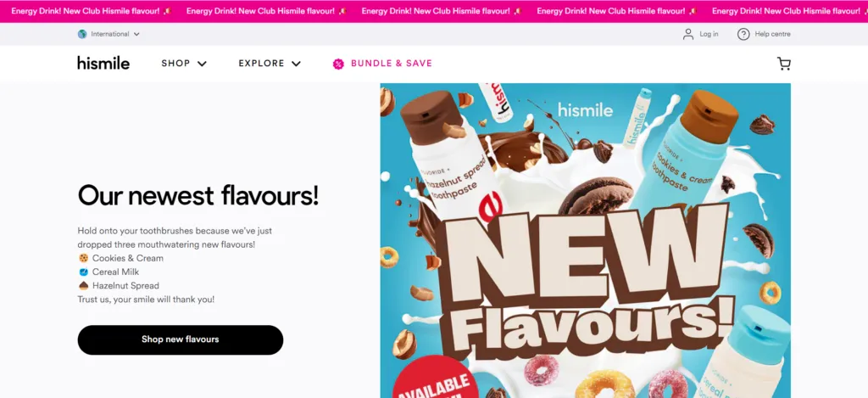Click the Shop new flavours button

pyautogui.click(x=181, y=339)
